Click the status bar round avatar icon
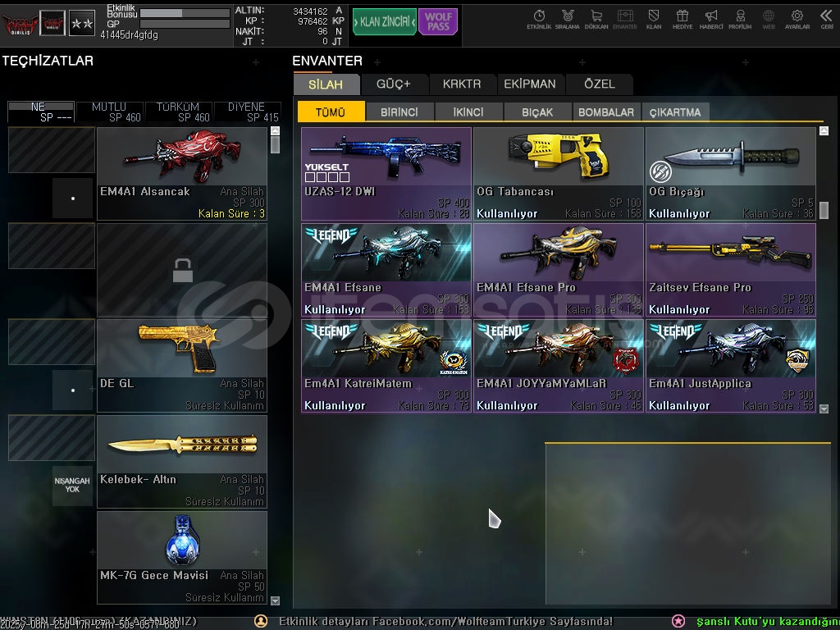 pyautogui.click(x=260, y=622)
